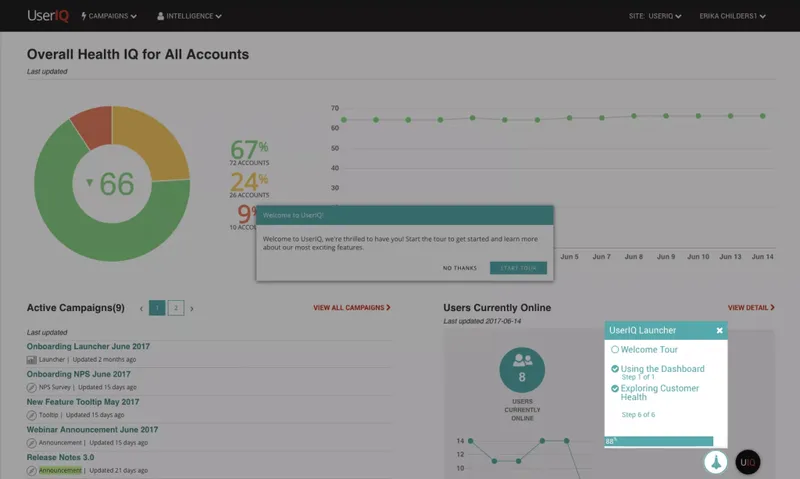Click the lightning bolt Campaigns icon

point(84,16)
